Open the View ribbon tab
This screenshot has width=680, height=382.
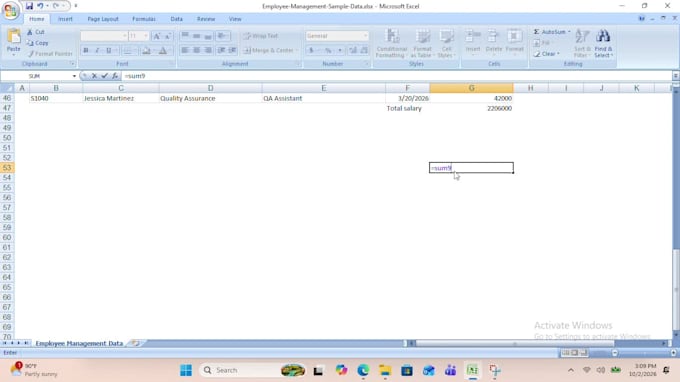tap(235, 19)
